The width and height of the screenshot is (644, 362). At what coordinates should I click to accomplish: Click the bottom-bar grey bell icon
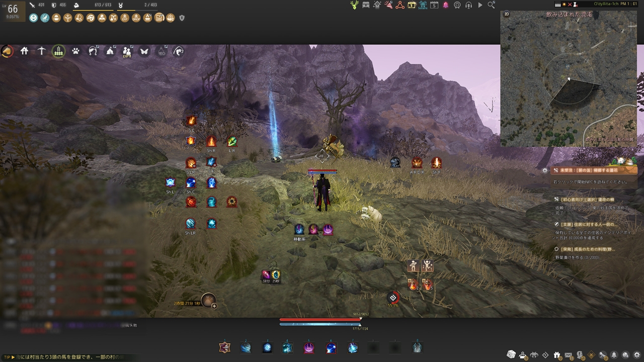pos(614,355)
